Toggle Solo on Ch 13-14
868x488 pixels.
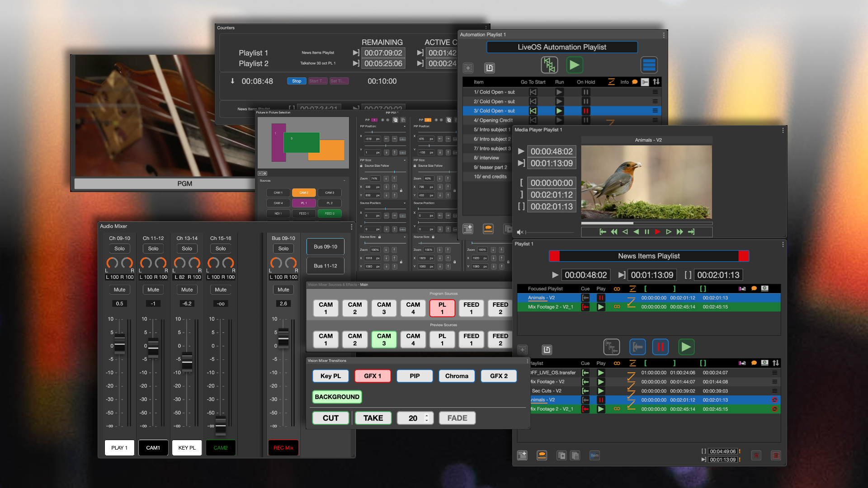187,249
